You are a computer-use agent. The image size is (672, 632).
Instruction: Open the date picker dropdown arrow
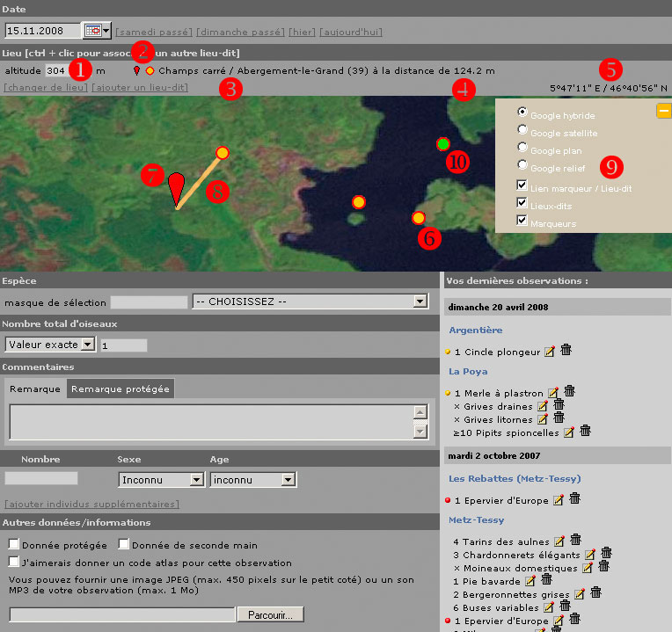[x=106, y=31]
